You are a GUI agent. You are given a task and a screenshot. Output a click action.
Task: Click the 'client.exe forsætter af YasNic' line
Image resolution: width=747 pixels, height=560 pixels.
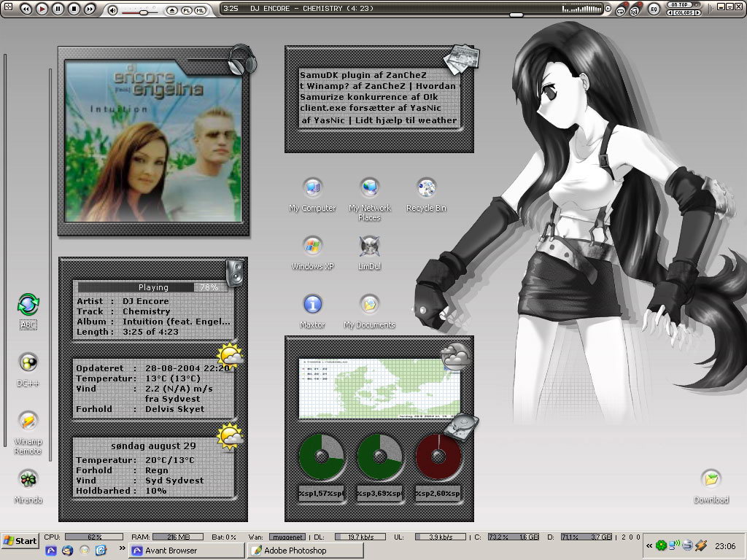370,108
